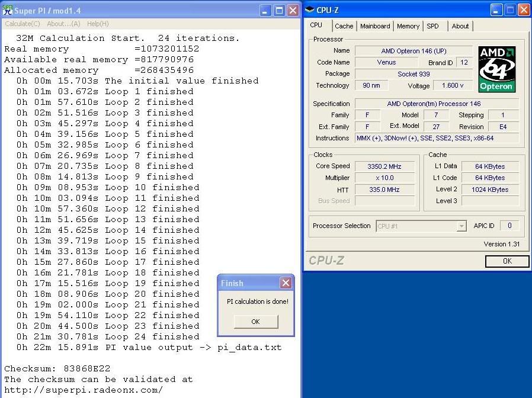The image size is (532, 398).
Task: Click the Specification field in CPU-Z
Action: pos(437,104)
